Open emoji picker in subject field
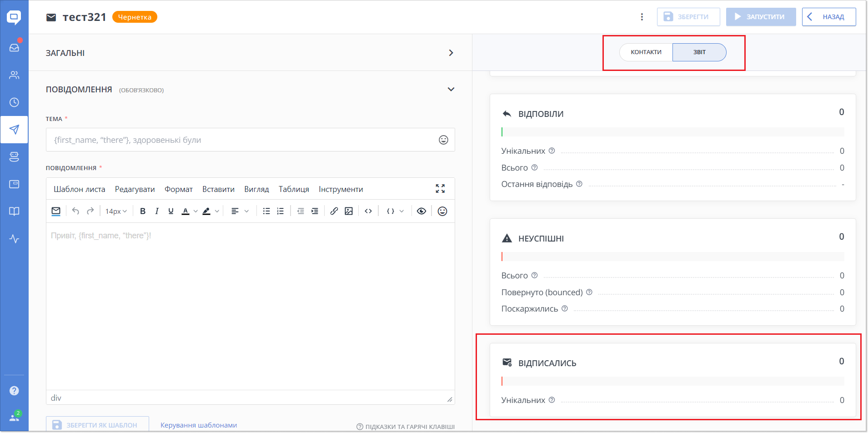This screenshot has height=433, width=868. pyautogui.click(x=443, y=140)
